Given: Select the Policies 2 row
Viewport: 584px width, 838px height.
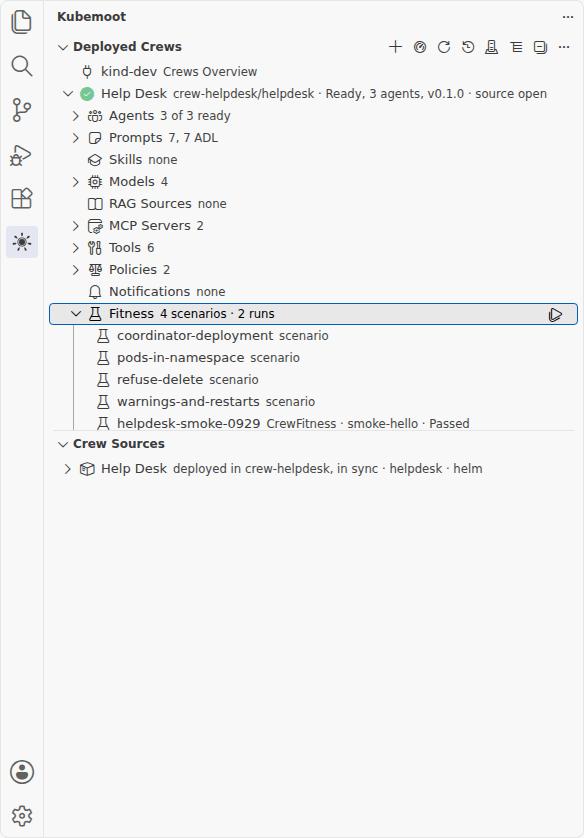Looking at the screenshot, I should coord(313,270).
